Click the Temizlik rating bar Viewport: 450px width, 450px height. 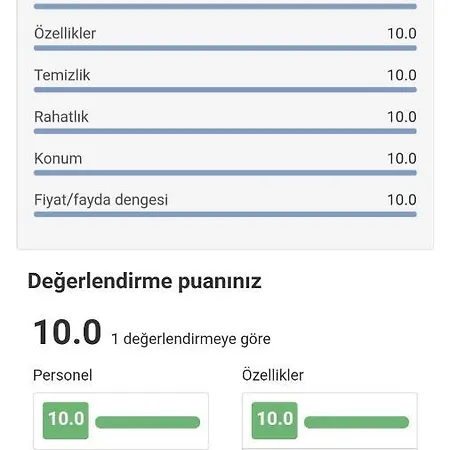(x=225, y=90)
